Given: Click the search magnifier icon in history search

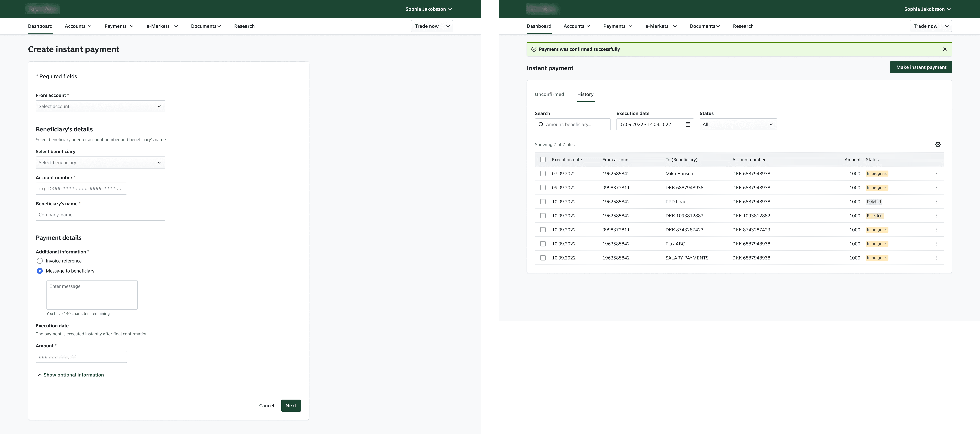Looking at the screenshot, I should [x=541, y=125].
